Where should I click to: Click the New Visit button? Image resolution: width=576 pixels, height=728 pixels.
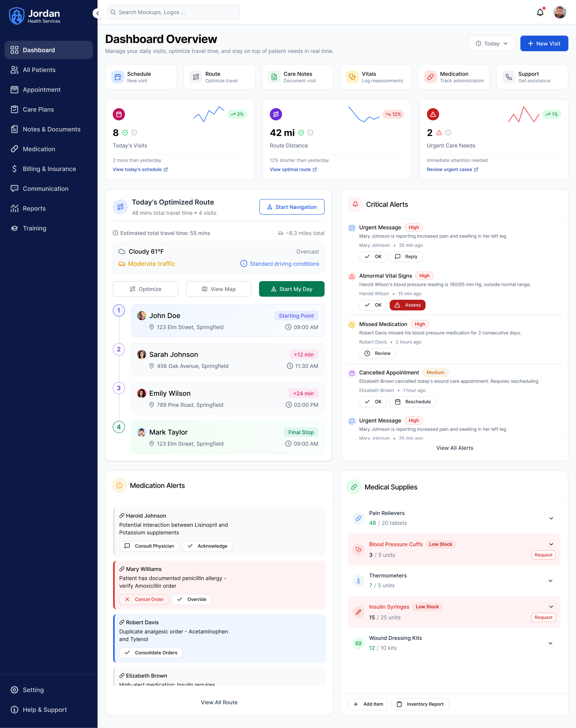(544, 43)
